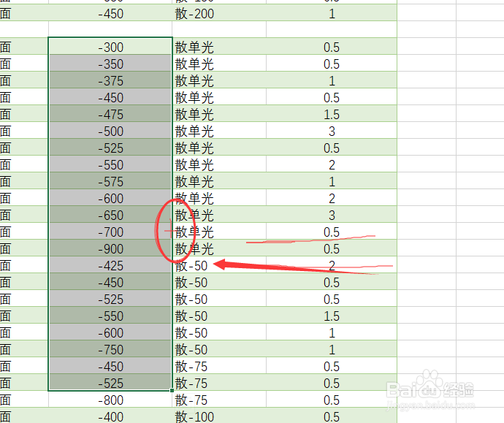Select 散单光 in the -300 row
The image size is (504, 423).
click(x=219, y=47)
